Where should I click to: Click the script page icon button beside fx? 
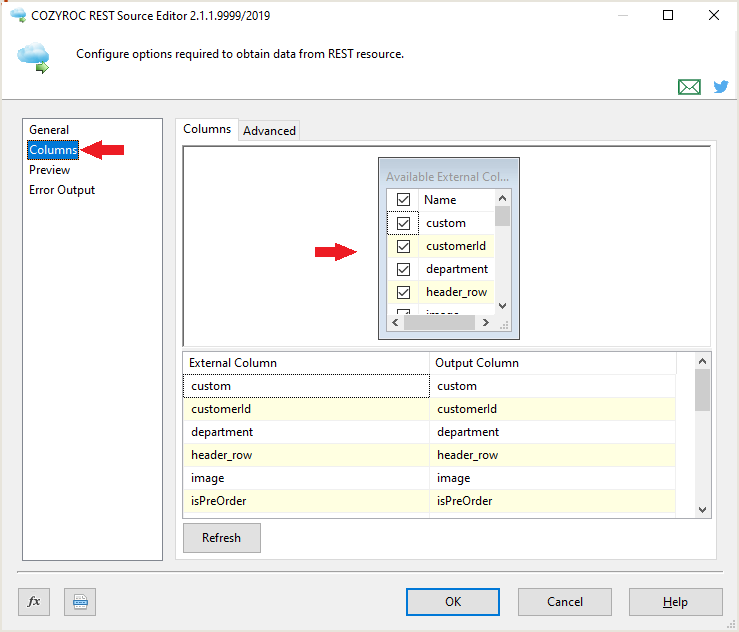[x=80, y=602]
